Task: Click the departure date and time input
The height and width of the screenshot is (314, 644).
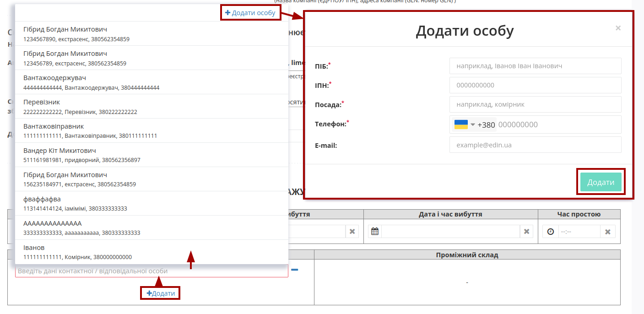Action: pos(451,232)
